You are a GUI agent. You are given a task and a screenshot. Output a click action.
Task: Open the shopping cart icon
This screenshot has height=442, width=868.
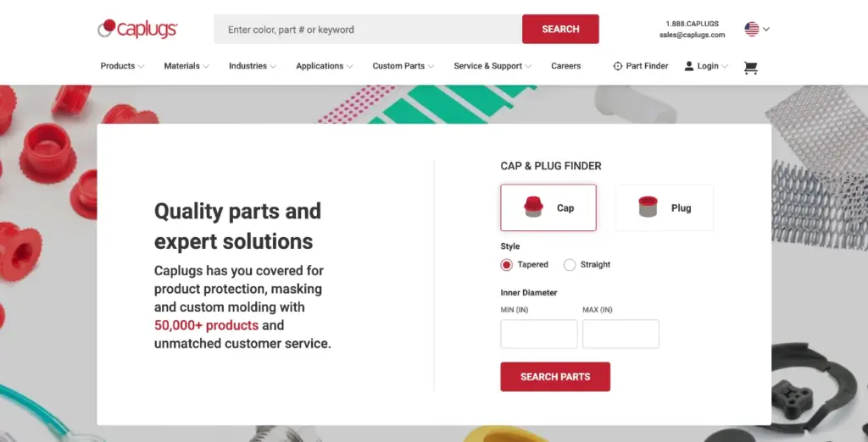click(750, 68)
